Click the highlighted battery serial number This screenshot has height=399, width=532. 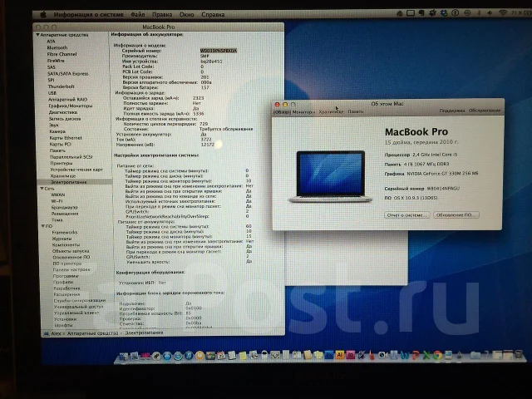[x=219, y=51]
